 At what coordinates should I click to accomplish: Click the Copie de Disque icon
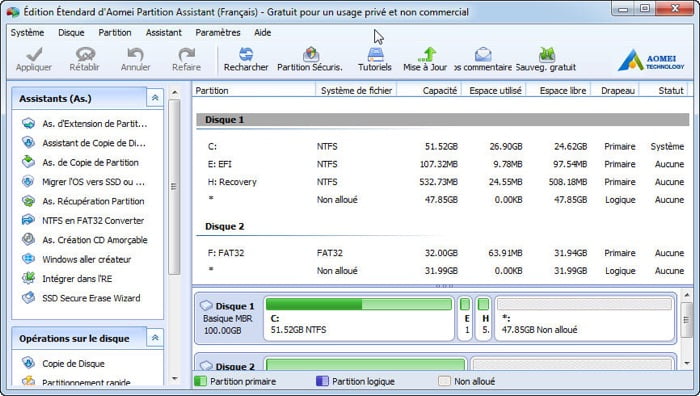[29, 363]
